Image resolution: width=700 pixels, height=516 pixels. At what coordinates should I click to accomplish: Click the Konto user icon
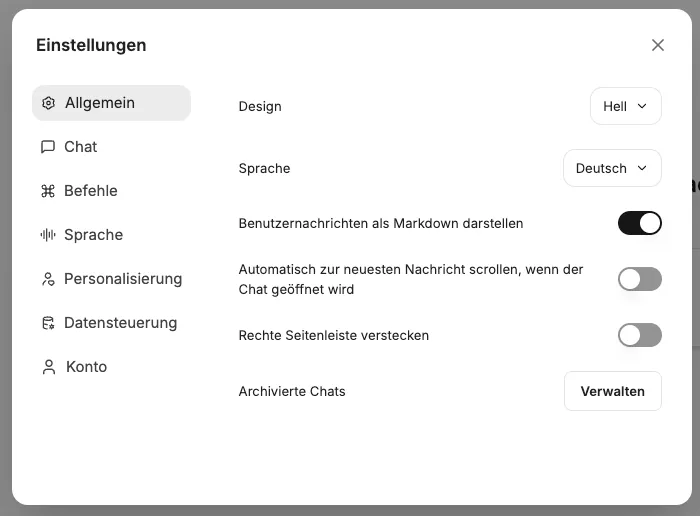click(48, 367)
